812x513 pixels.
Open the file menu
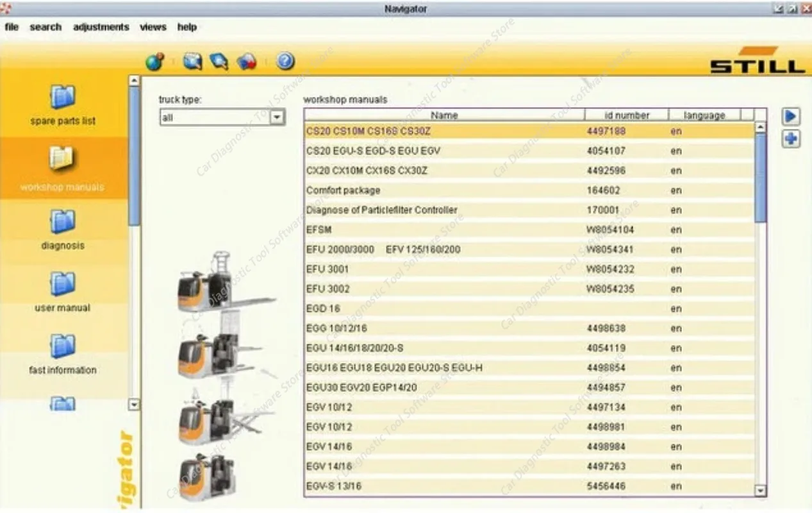(12, 27)
